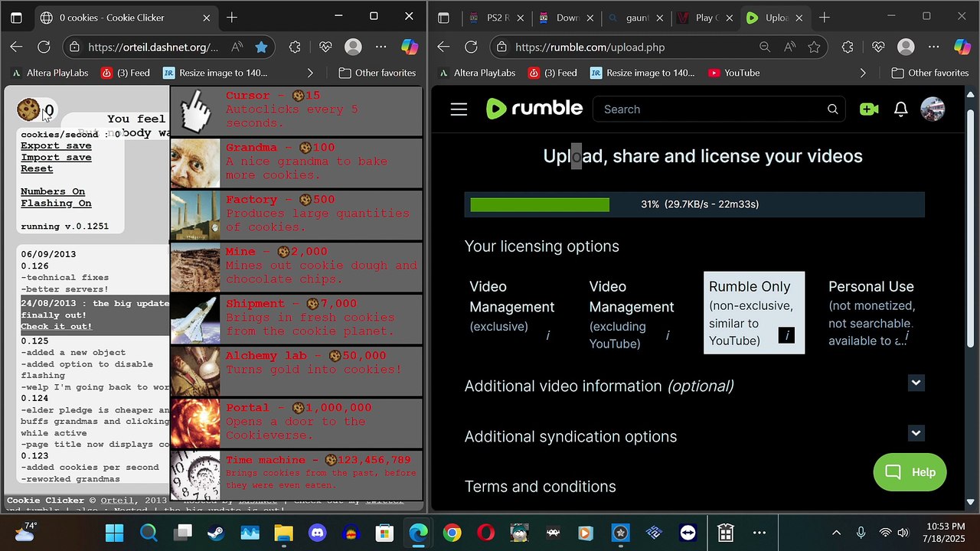Buy the Grandma building

click(x=296, y=163)
